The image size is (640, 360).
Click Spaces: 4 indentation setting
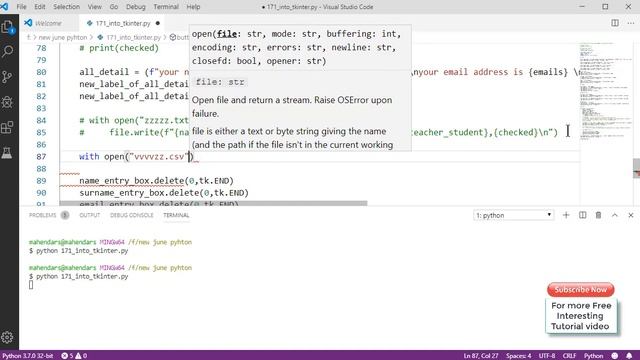tap(519, 356)
